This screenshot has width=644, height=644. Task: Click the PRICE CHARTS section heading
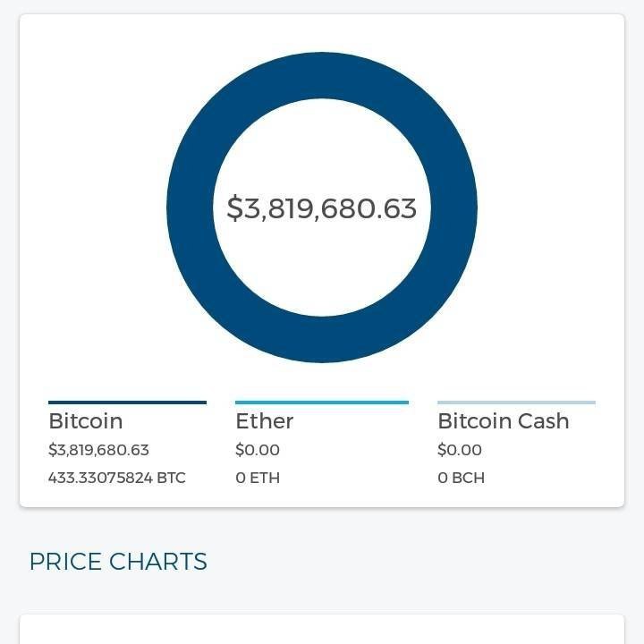(118, 562)
